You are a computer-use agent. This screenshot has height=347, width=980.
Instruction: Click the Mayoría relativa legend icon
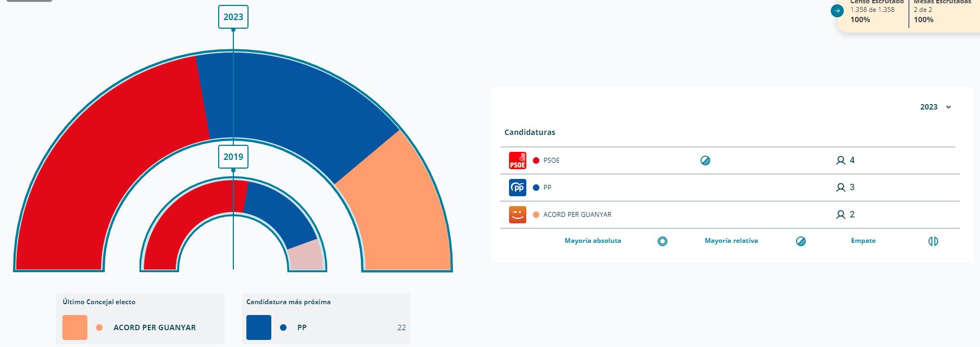coord(801,241)
